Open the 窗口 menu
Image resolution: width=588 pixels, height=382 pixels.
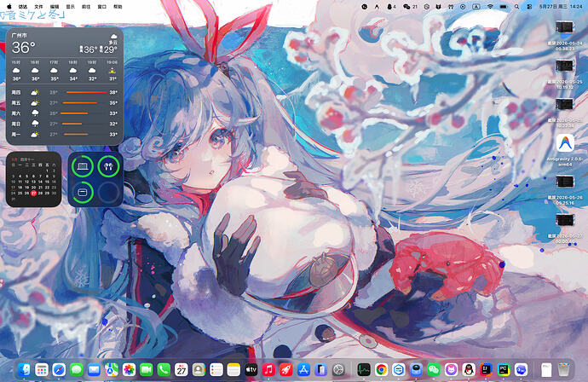click(x=102, y=6)
